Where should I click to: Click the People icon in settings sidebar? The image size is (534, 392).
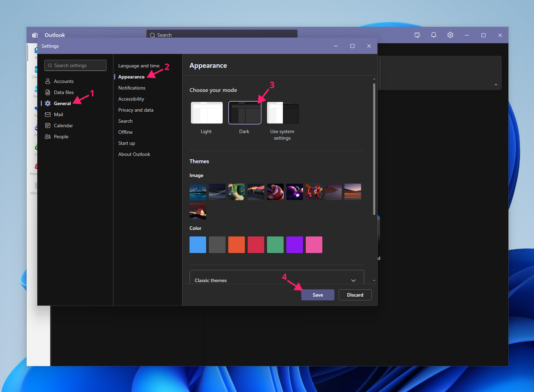click(48, 137)
